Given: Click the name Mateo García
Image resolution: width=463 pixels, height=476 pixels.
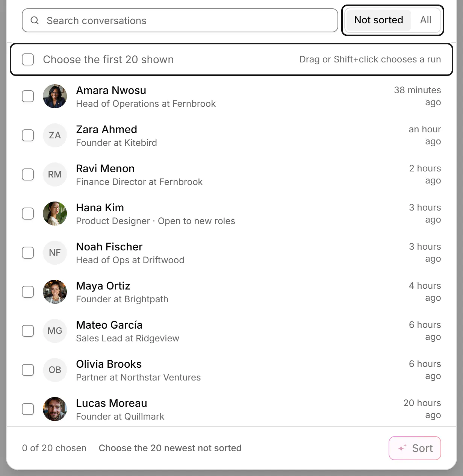Looking at the screenshot, I should pyautogui.click(x=109, y=325).
